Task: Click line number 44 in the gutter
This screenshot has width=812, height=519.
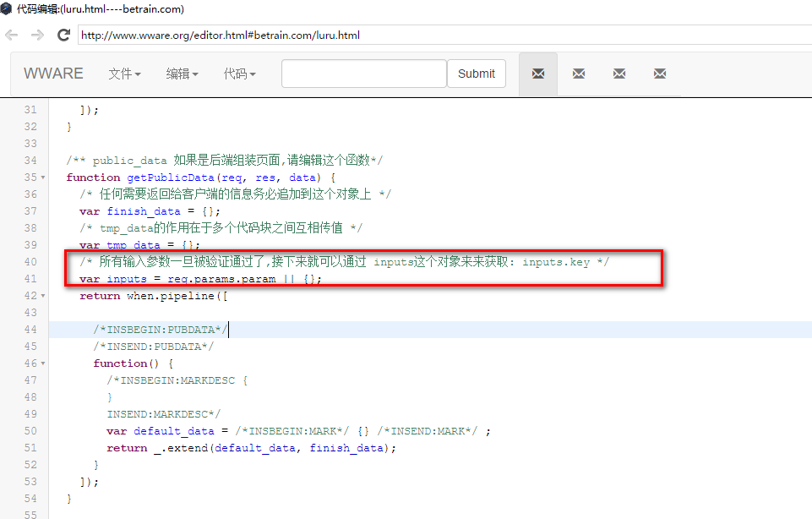Action: pos(30,330)
